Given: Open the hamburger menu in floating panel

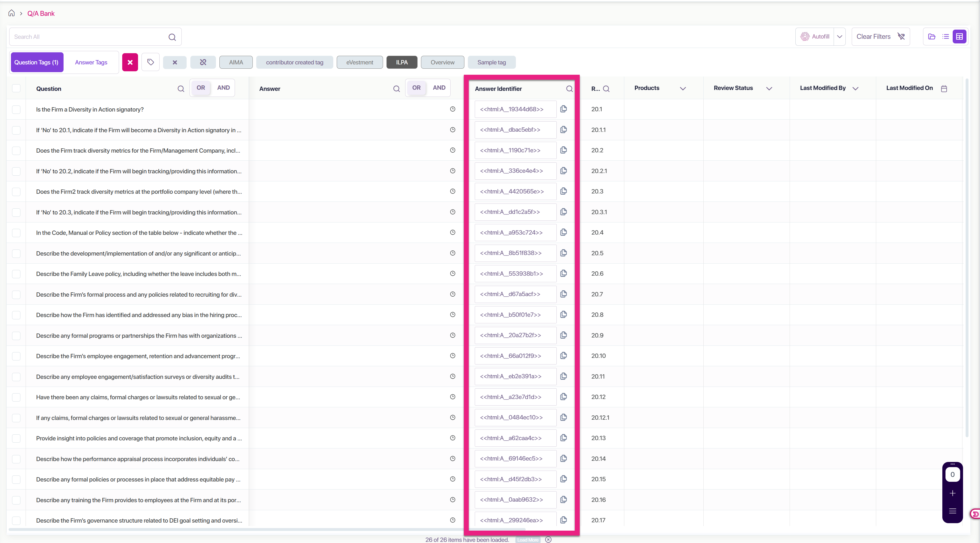Looking at the screenshot, I should 952,511.
